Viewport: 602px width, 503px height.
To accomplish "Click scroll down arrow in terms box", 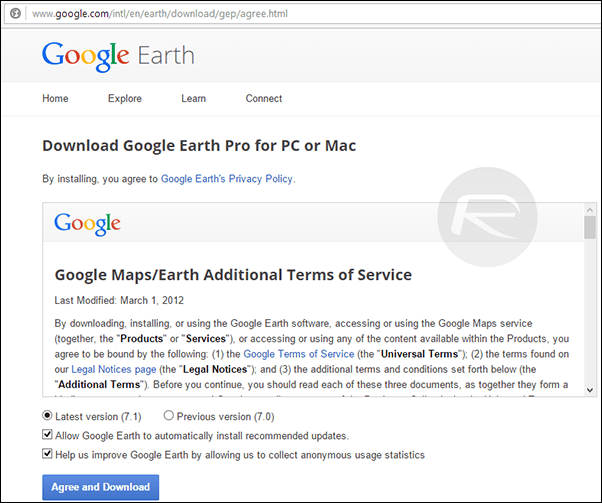I will (590, 390).
